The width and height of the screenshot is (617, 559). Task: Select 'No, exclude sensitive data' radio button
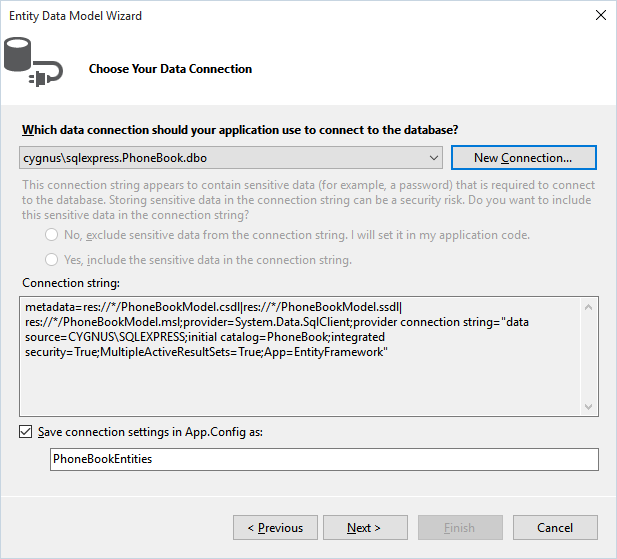tap(52, 235)
